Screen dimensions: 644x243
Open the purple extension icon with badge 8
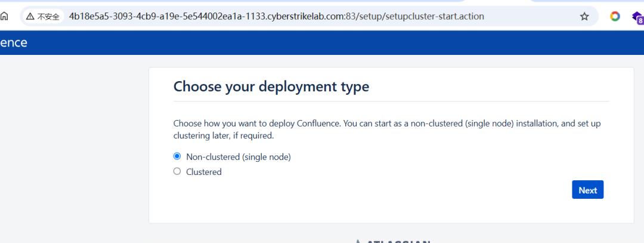638,17
